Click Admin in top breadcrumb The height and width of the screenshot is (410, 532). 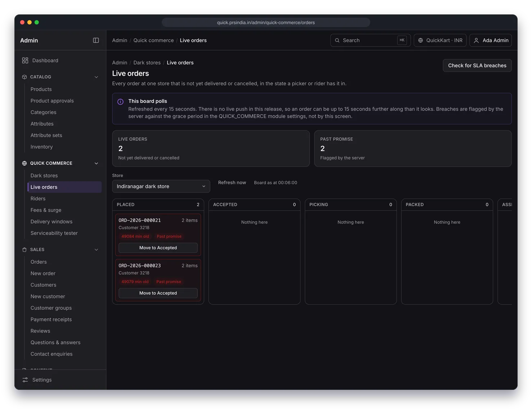point(120,40)
